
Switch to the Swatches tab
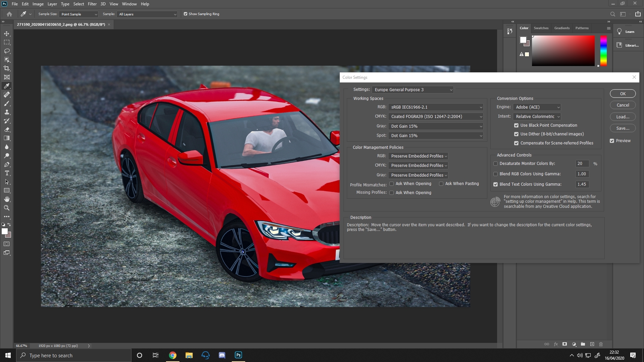point(541,28)
